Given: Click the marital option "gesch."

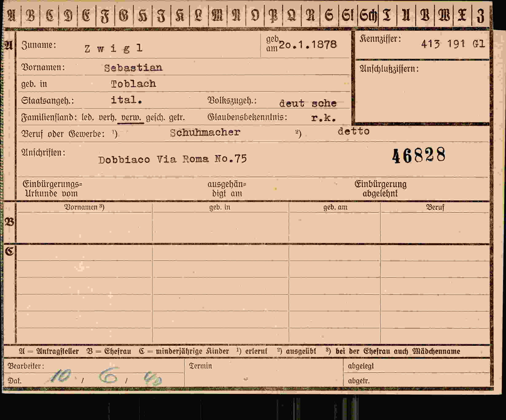Looking at the screenshot, I should click(155, 118).
